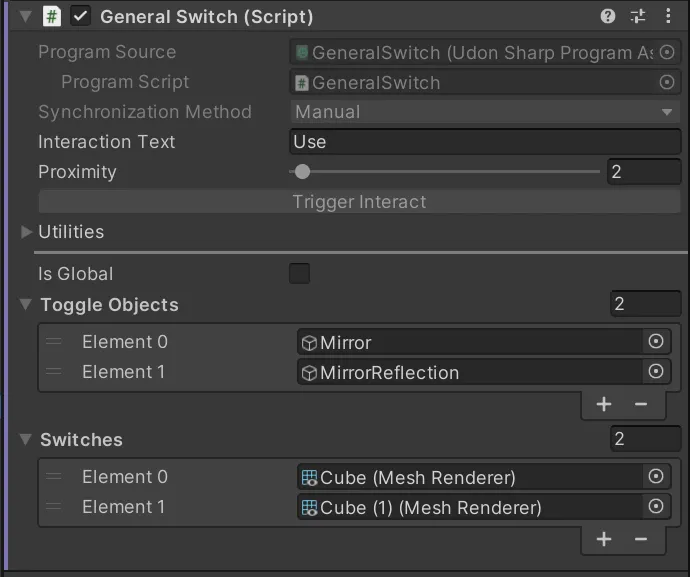Open object picker for Program Source
Viewport: 690px width, 577px height.
click(667, 52)
